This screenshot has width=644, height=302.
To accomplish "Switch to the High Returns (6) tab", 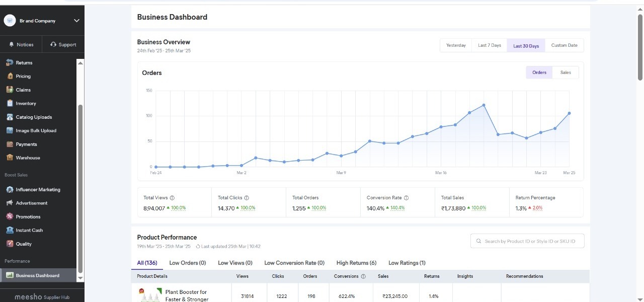I will (x=356, y=263).
